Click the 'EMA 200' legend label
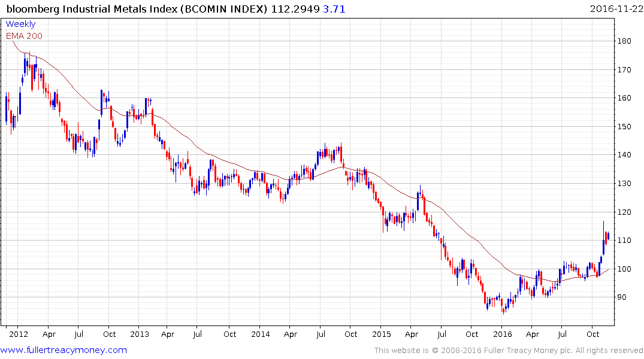Screen dimensions: 644x359 point(24,36)
